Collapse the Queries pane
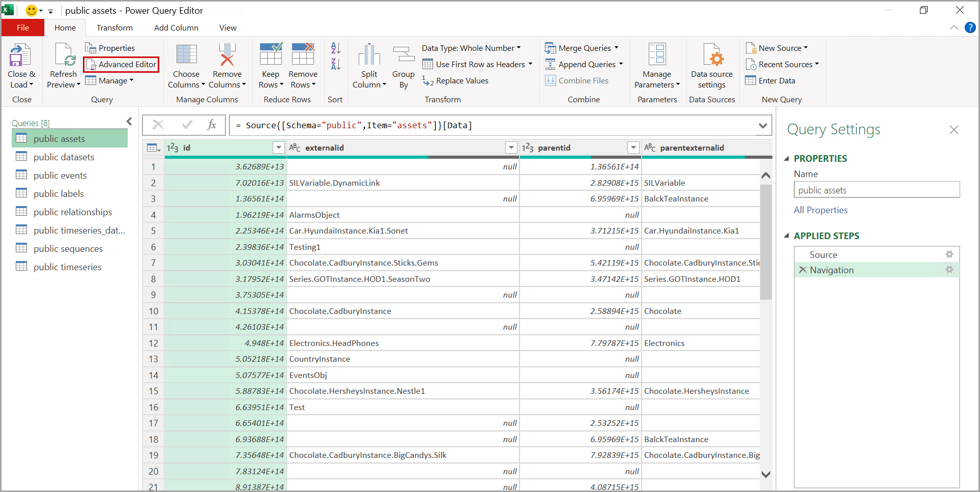The width and height of the screenshot is (980, 492). pos(129,122)
